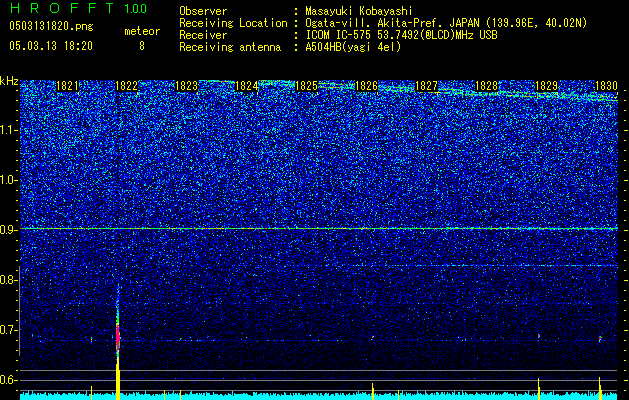The width and height of the screenshot is (629, 400).
Task: Click the 1830 time marker
Action: click(606, 86)
